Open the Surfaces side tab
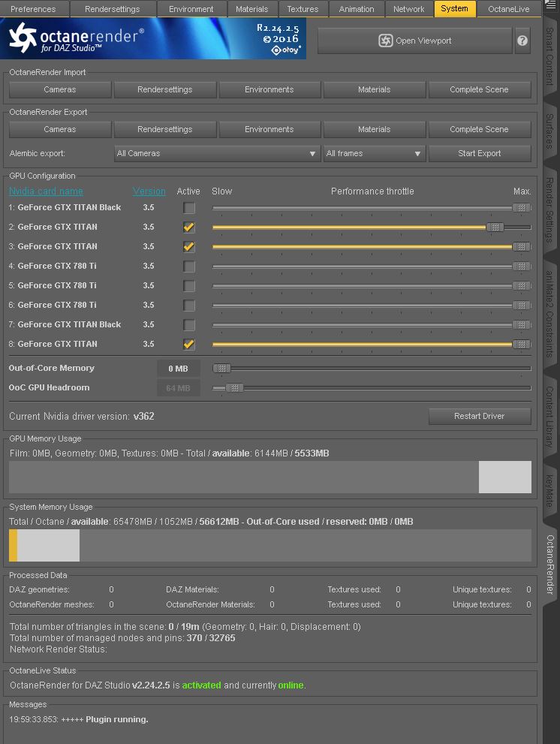The image size is (560, 744). click(x=549, y=131)
